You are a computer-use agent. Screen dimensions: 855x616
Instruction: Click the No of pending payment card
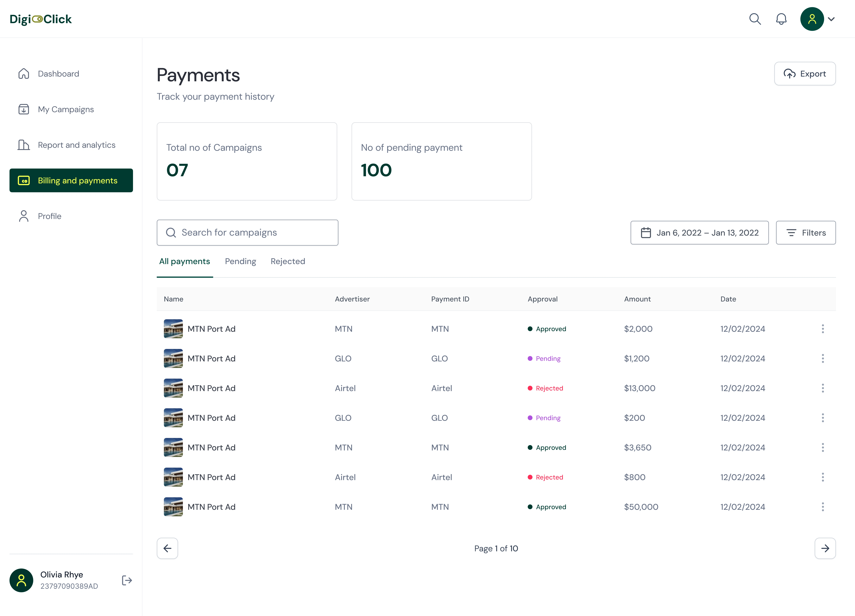(x=441, y=161)
